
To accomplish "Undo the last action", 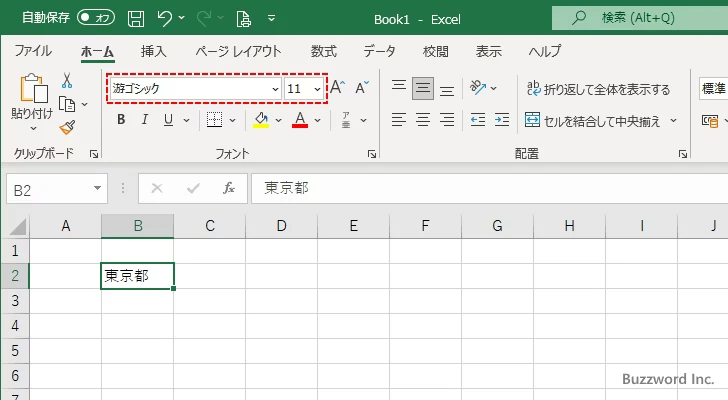I will pyautogui.click(x=165, y=19).
